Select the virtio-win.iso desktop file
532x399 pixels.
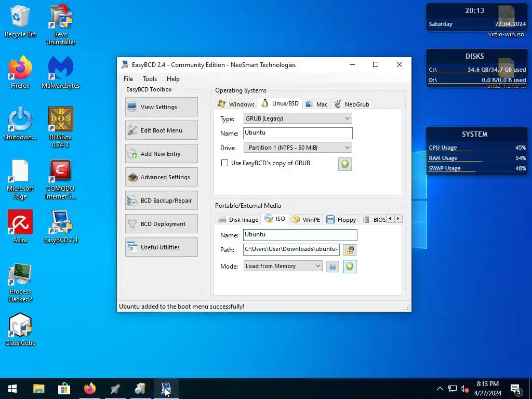(x=506, y=21)
